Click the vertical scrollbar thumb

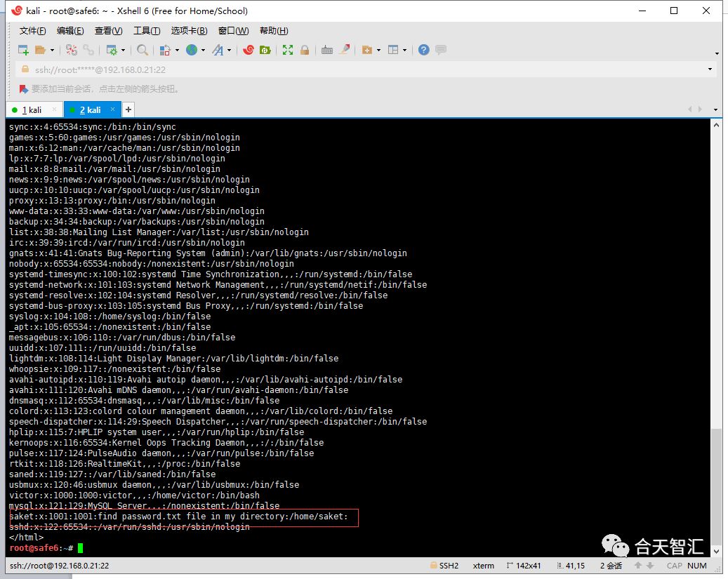(x=716, y=486)
